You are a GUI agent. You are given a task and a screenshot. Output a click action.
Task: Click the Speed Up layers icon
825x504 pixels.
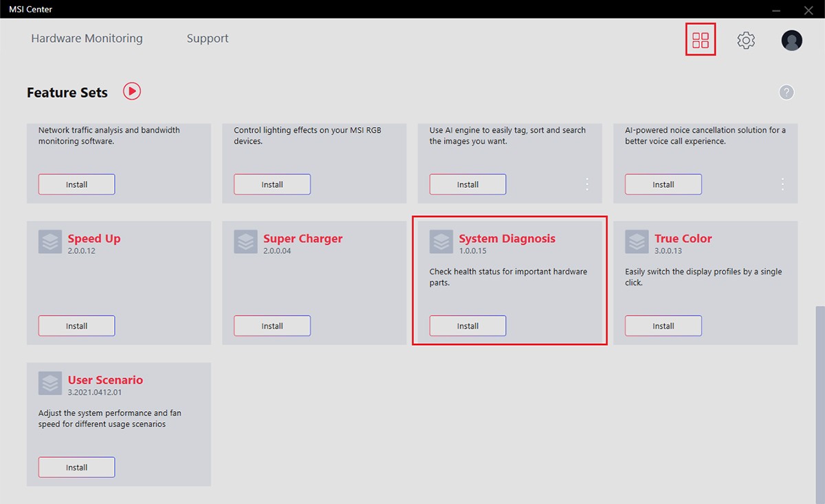pos(50,242)
